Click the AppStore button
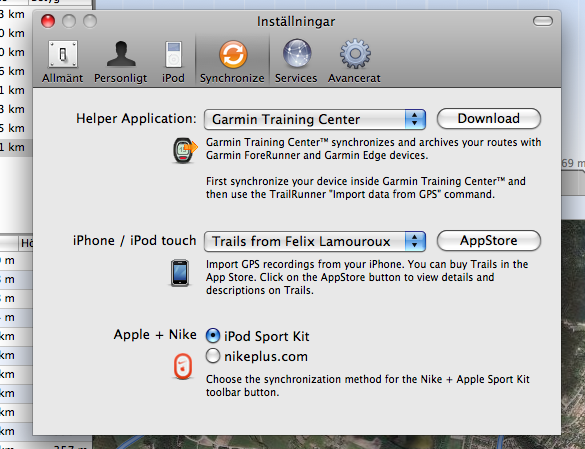 click(x=489, y=241)
